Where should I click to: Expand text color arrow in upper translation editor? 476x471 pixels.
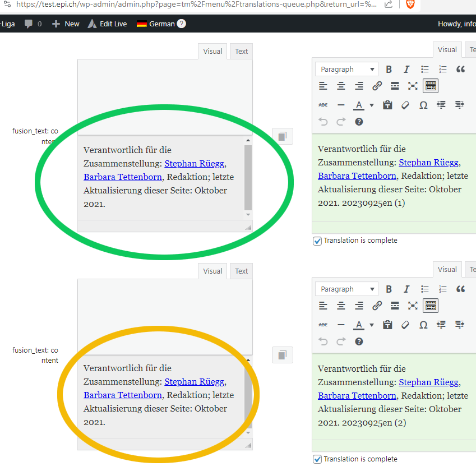[372, 105]
